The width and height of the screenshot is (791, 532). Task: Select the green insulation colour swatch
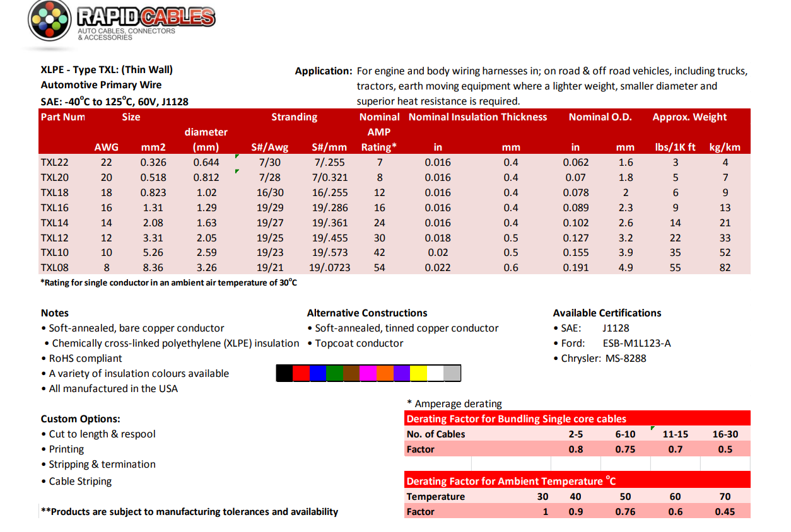[335, 373]
